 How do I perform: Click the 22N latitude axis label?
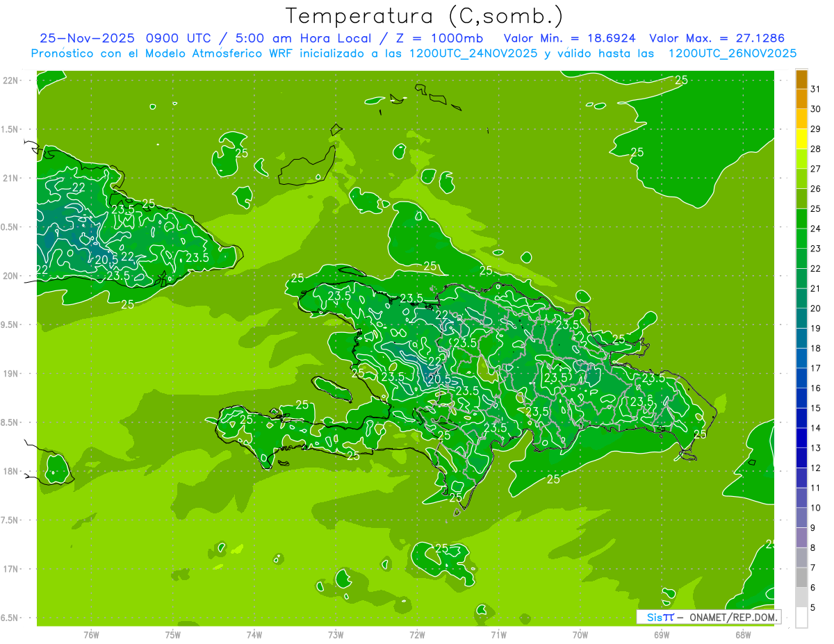[x=12, y=81]
